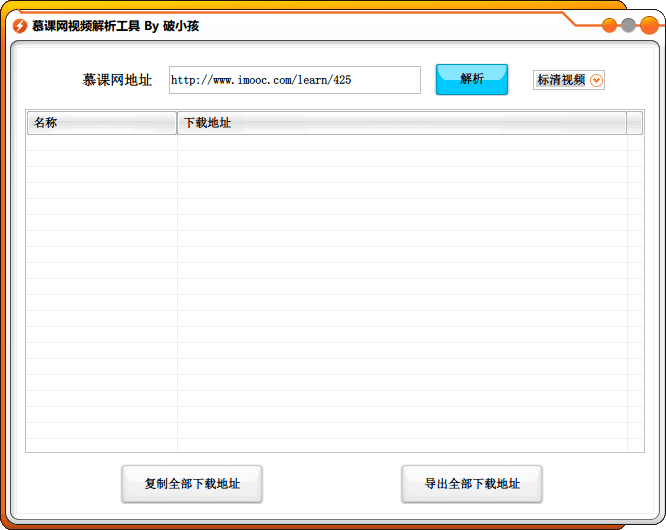Click 导出全部下载地址 button
The image size is (666, 530).
click(472, 484)
